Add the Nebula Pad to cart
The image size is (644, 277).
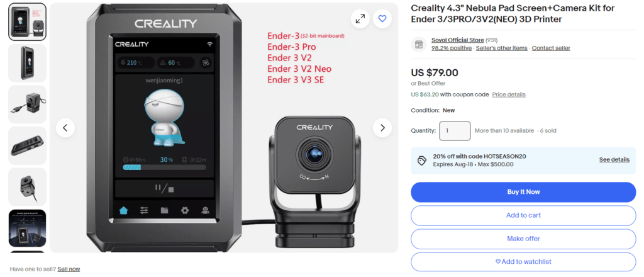[523, 215]
